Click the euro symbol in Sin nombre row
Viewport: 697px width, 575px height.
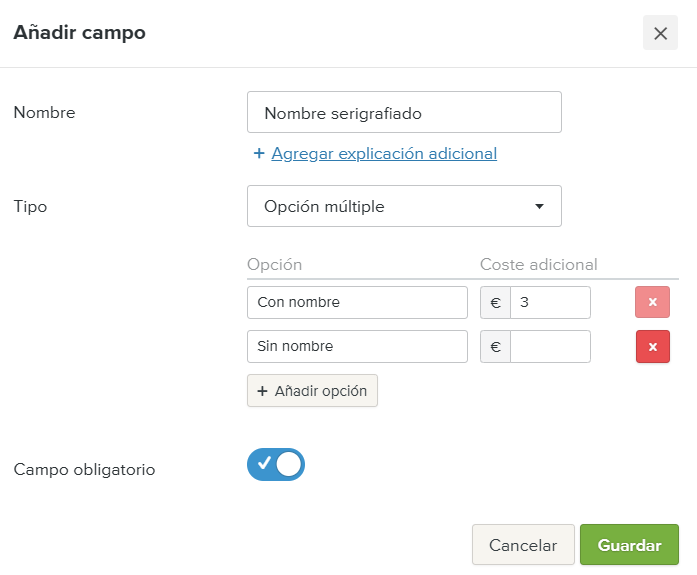pos(495,346)
